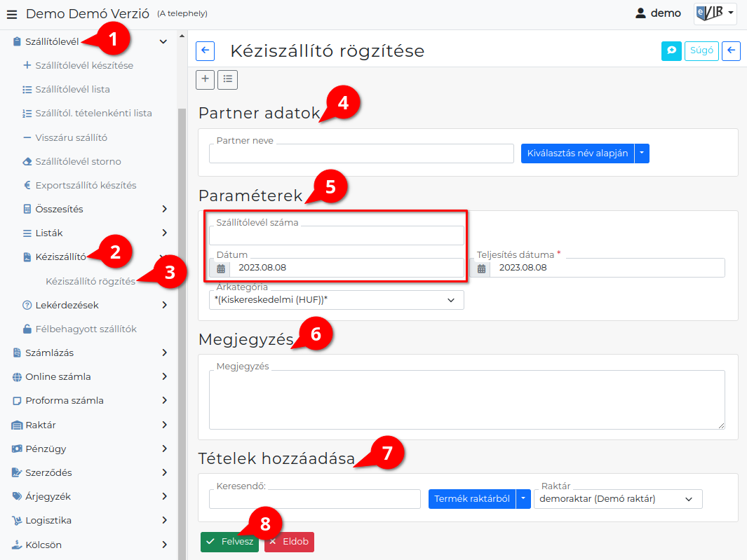Open calendar icon for Dátum field
747x560 pixels.
220,268
